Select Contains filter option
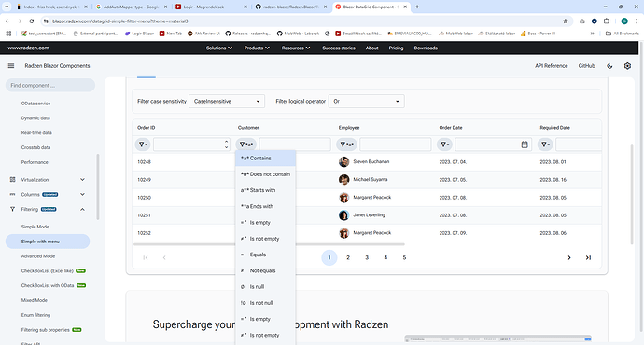 click(265, 158)
